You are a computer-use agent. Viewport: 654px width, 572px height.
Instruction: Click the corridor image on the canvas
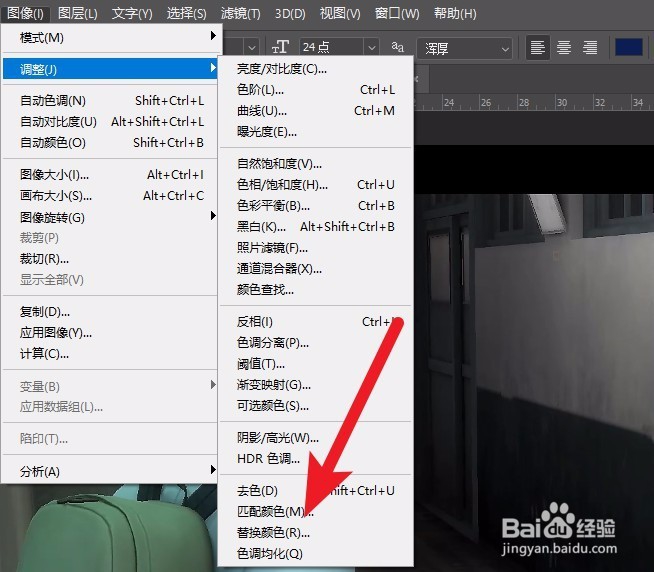pos(534,382)
